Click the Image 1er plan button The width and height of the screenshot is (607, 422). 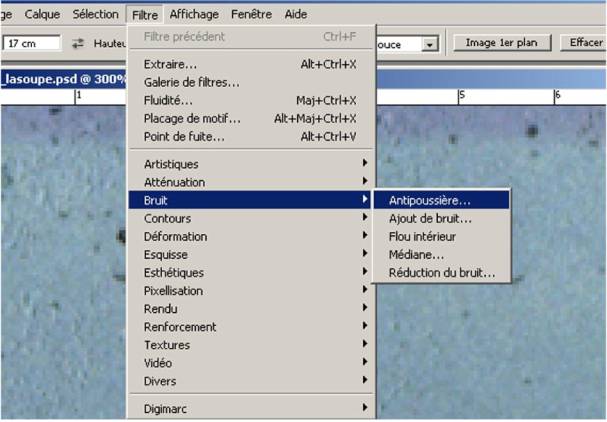[502, 43]
